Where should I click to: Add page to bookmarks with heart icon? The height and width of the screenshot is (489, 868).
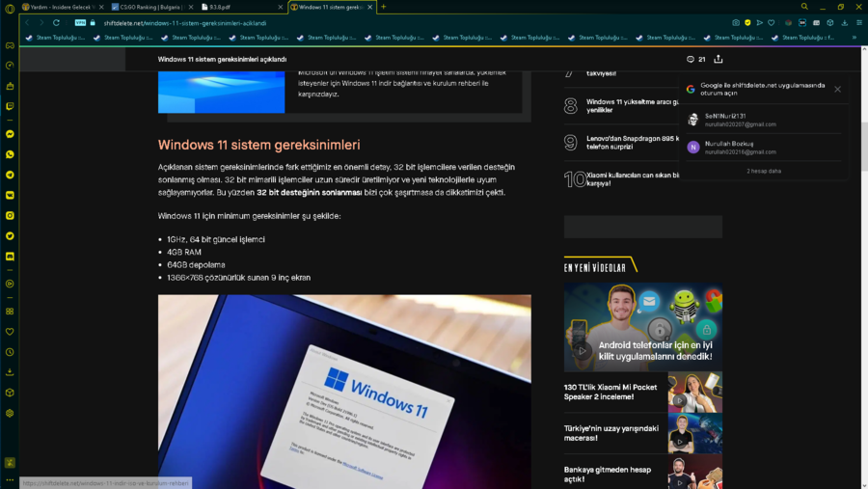772,23
